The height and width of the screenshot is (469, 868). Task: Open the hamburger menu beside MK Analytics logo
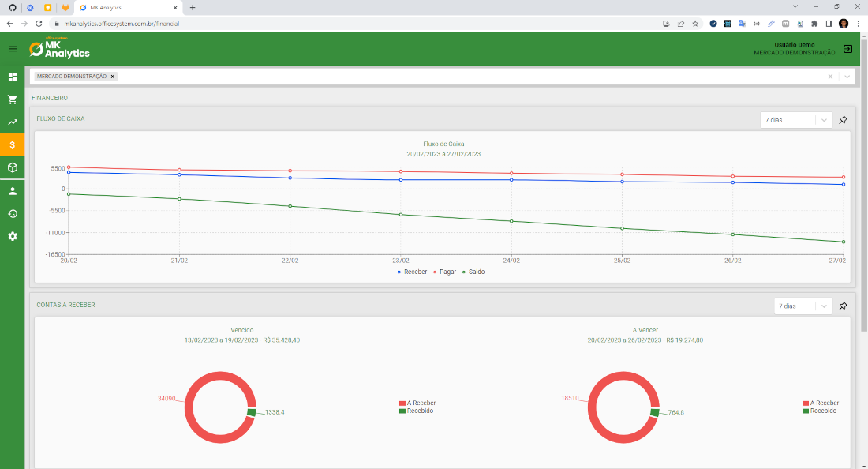click(11, 48)
